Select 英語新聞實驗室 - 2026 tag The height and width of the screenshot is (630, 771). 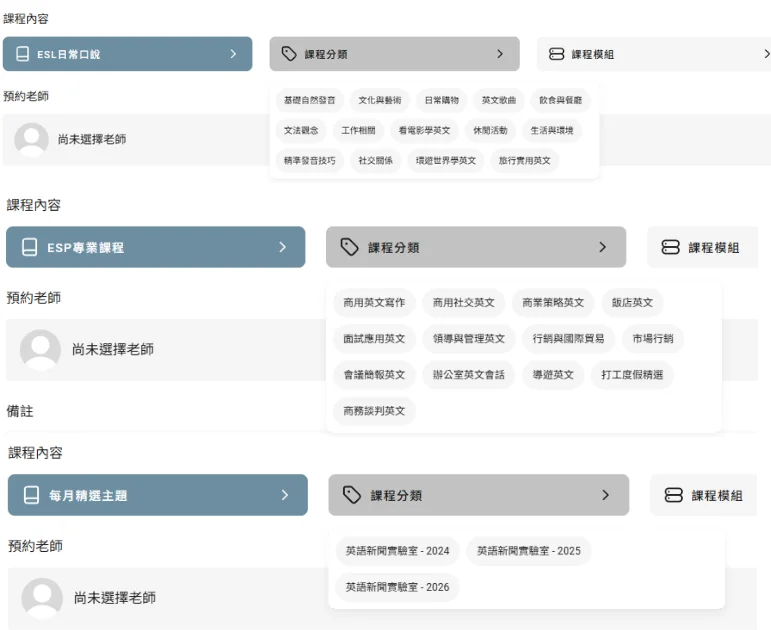(x=397, y=587)
